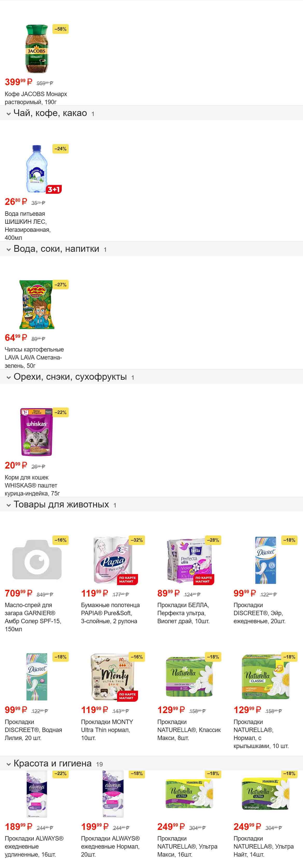Open the JACOBS Monarch coffee jar image
Screen dimensions: 303x868
pos(37,49)
